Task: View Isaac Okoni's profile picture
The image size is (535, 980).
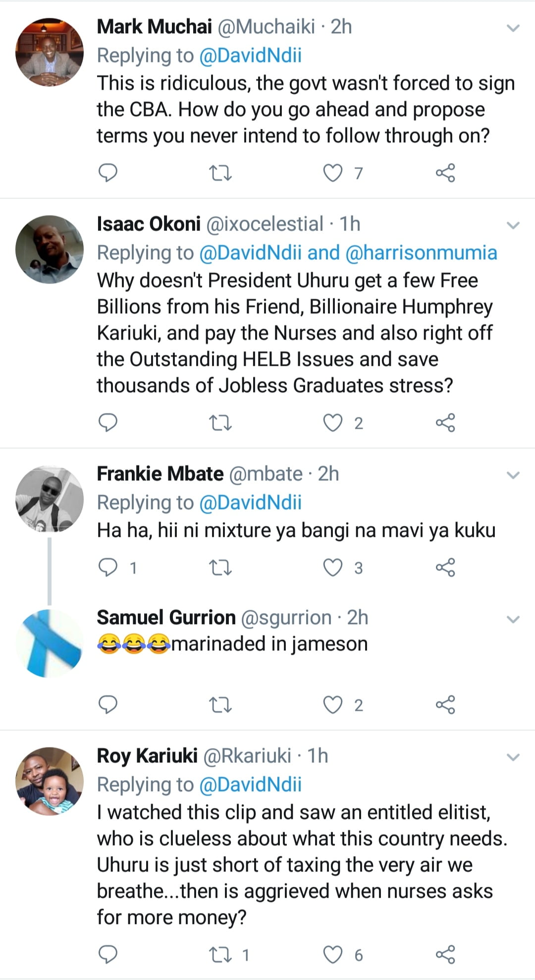Action: (50, 249)
